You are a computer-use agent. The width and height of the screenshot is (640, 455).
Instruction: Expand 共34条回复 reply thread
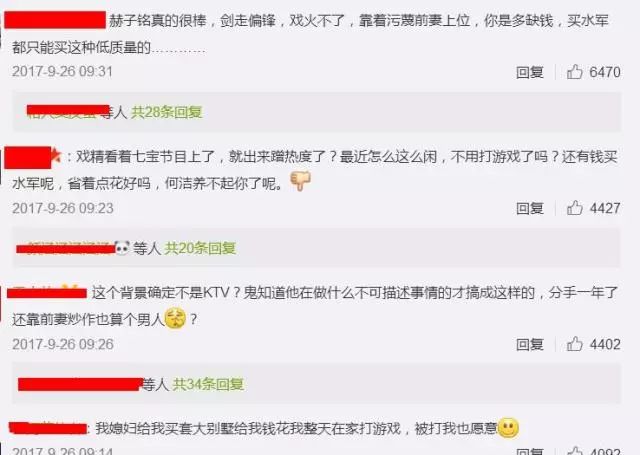pyautogui.click(x=208, y=384)
